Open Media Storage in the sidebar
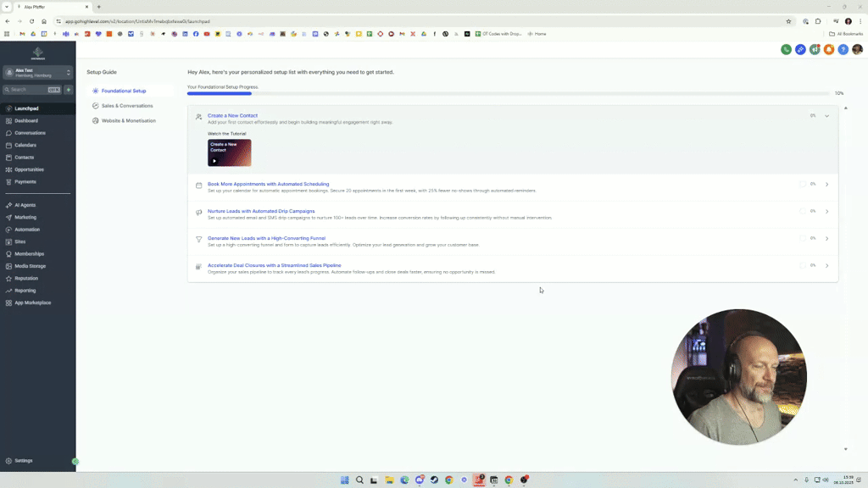 [30, 265]
